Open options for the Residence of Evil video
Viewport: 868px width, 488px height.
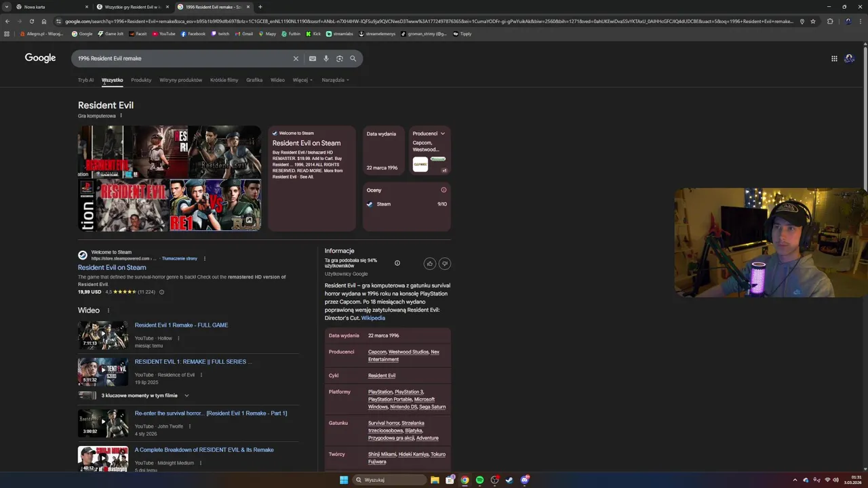pyautogui.click(x=201, y=375)
